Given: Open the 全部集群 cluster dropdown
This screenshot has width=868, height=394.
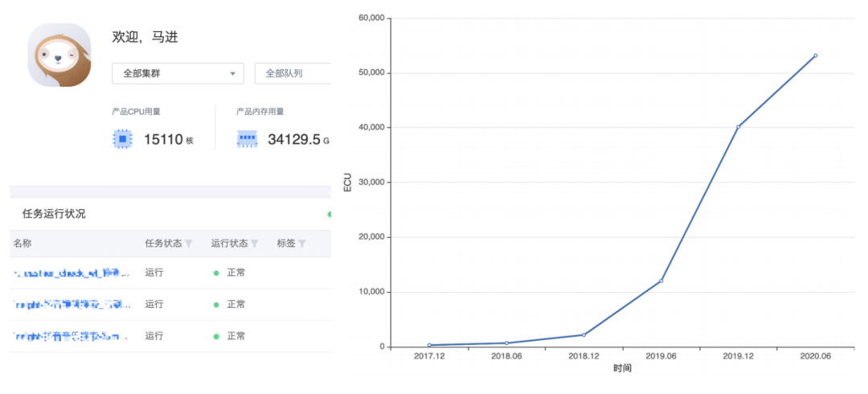Looking at the screenshot, I should point(177,73).
